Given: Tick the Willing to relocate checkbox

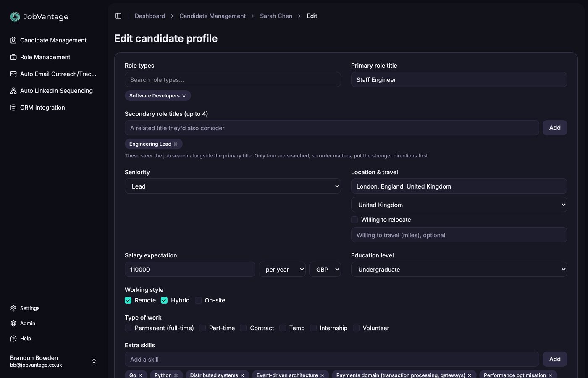Looking at the screenshot, I should point(354,220).
